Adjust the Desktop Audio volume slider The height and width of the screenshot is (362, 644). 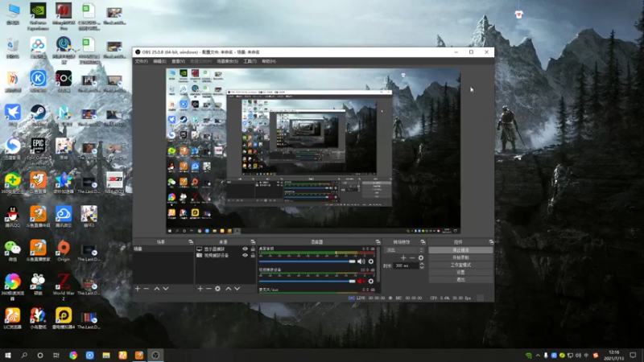pos(308,261)
